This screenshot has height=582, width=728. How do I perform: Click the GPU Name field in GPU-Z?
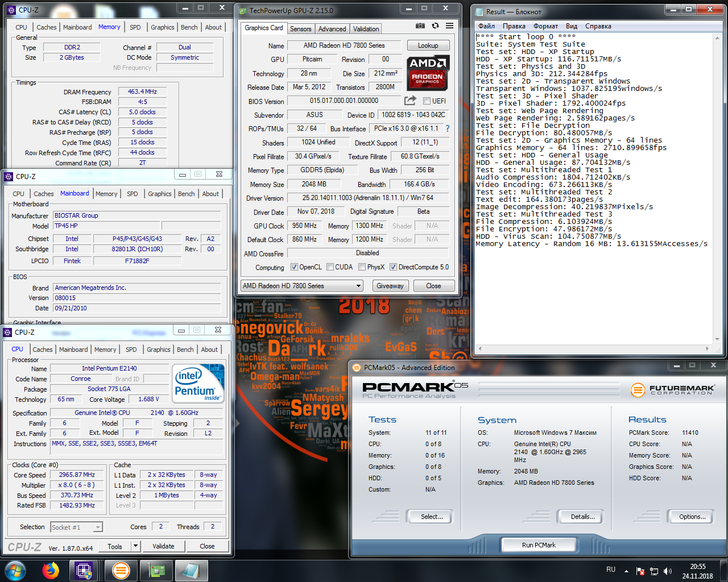click(344, 45)
